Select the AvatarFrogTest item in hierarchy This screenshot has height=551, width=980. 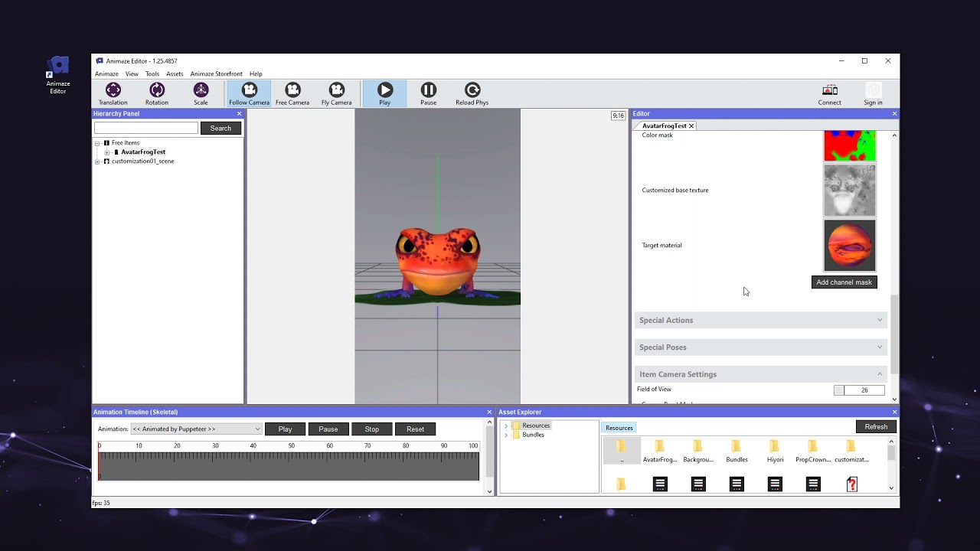coord(143,152)
